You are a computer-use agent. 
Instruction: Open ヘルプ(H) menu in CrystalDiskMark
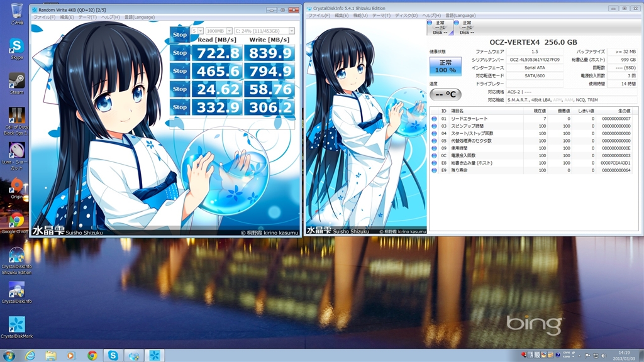[x=111, y=17]
